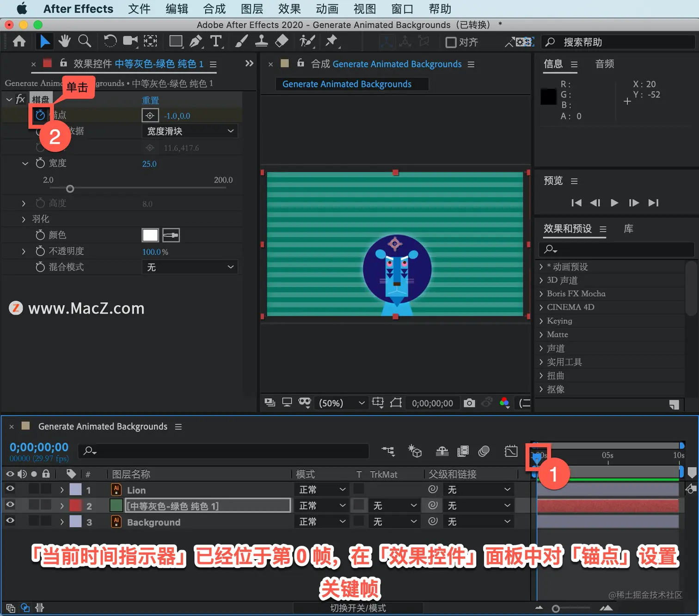Select the Pan Behind anchor tool
This screenshot has width=699, height=616.
click(150, 41)
